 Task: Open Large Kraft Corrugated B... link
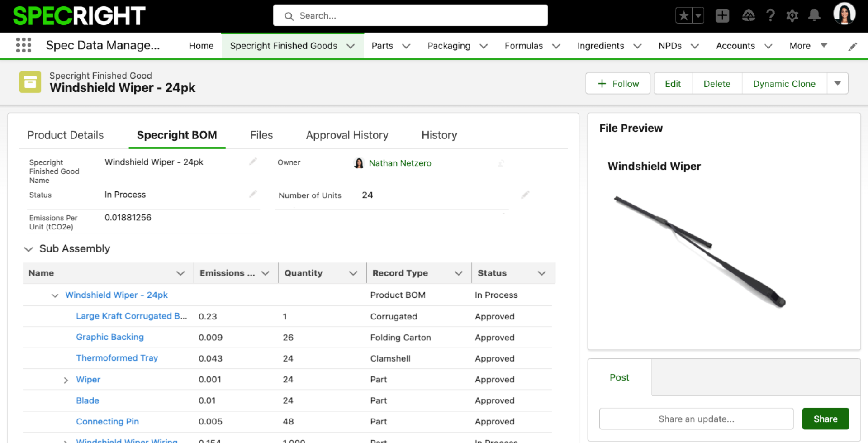pos(131,316)
